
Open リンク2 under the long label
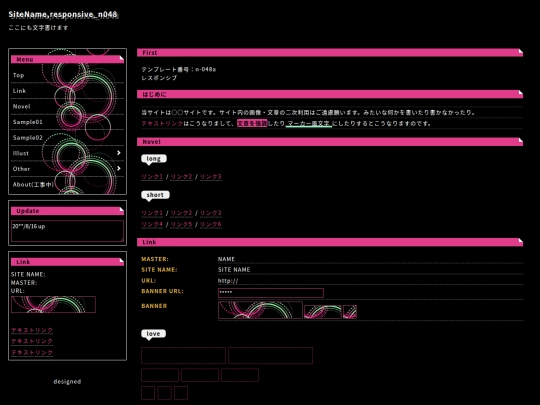tap(181, 177)
